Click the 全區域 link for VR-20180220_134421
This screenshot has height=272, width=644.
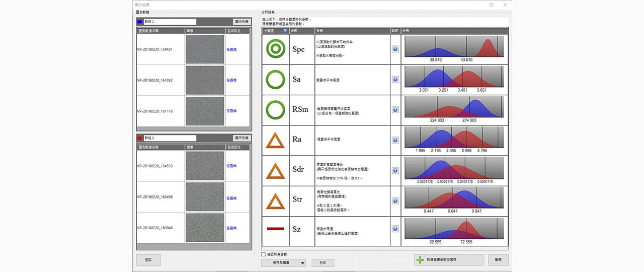[231, 49]
